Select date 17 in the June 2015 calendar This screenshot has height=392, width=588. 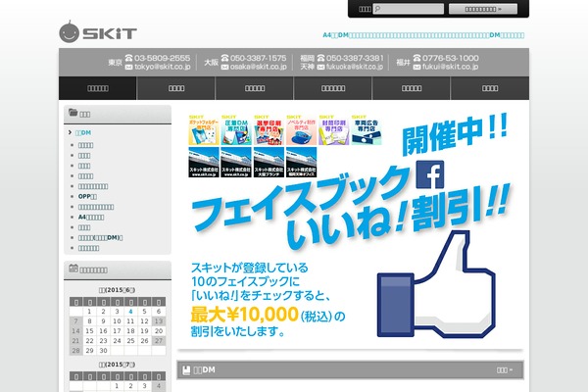coord(117,331)
